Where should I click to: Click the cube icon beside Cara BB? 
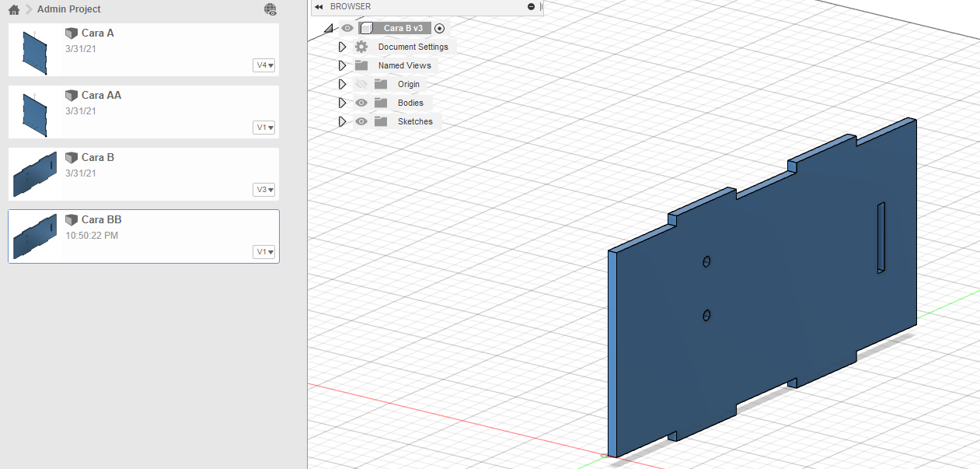pos(71,220)
